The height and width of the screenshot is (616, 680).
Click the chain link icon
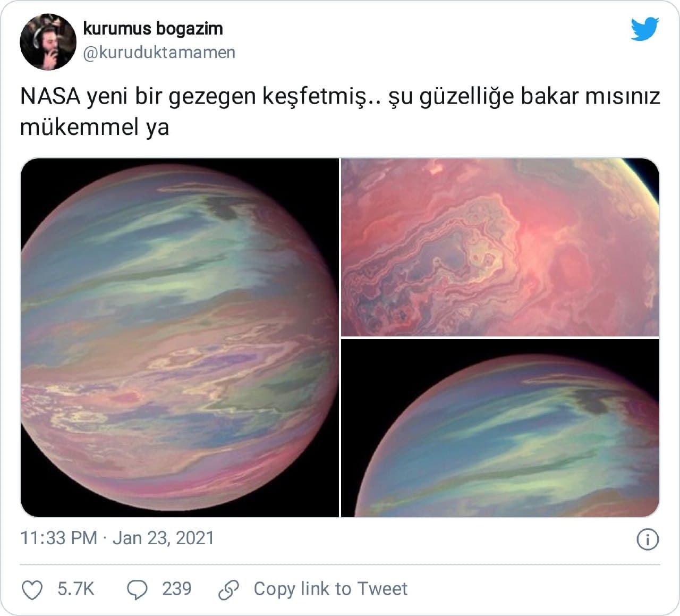229,589
